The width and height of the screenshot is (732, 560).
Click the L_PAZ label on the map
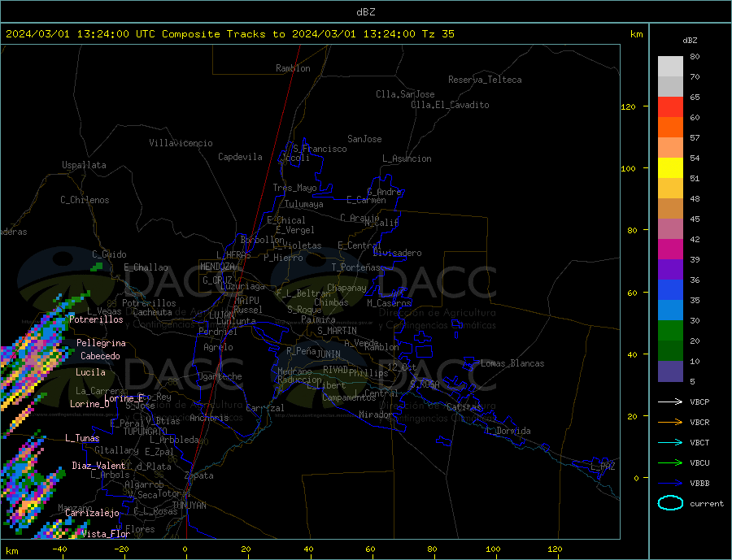603,467
